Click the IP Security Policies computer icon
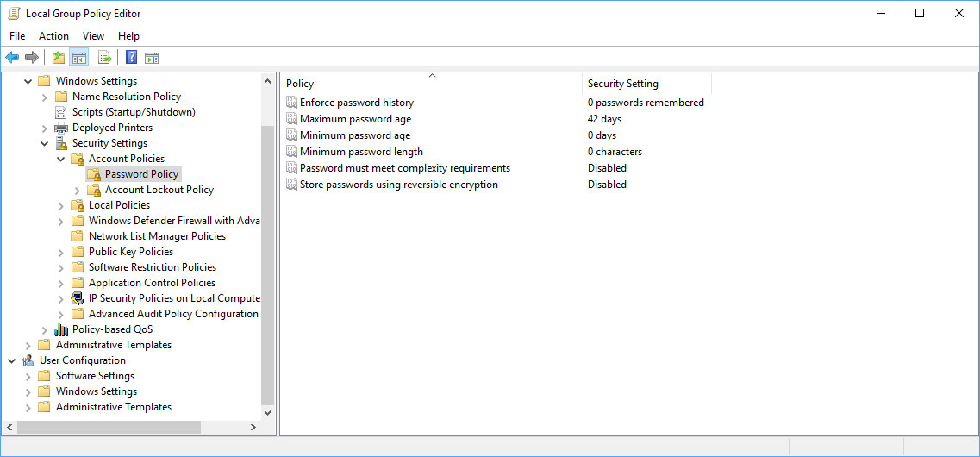The height and width of the screenshot is (457, 980). (x=78, y=298)
